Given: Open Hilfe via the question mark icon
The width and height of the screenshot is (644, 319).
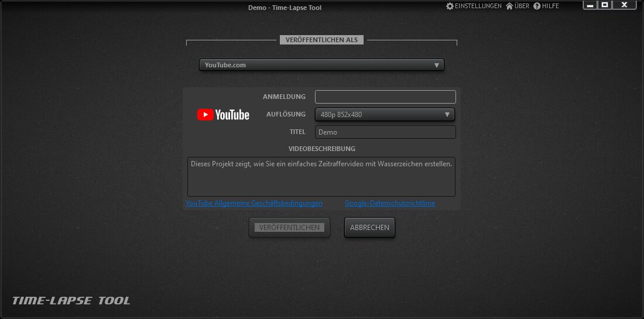Looking at the screenshot, I should (537, 6).
